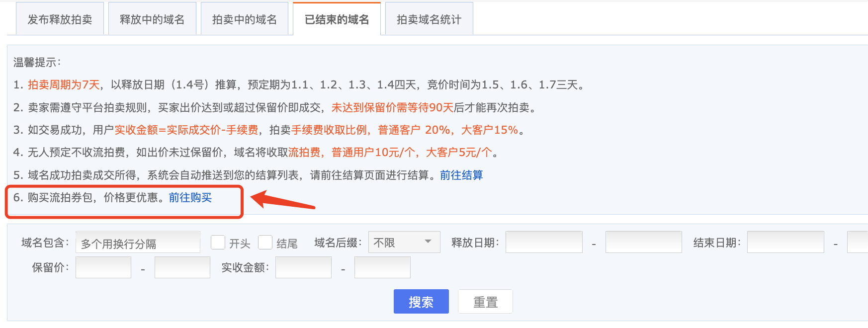The height and width of the screenshot is (328, 868).
Task: Switch to 释放中的域名 tab
Action: pos(152,19)
